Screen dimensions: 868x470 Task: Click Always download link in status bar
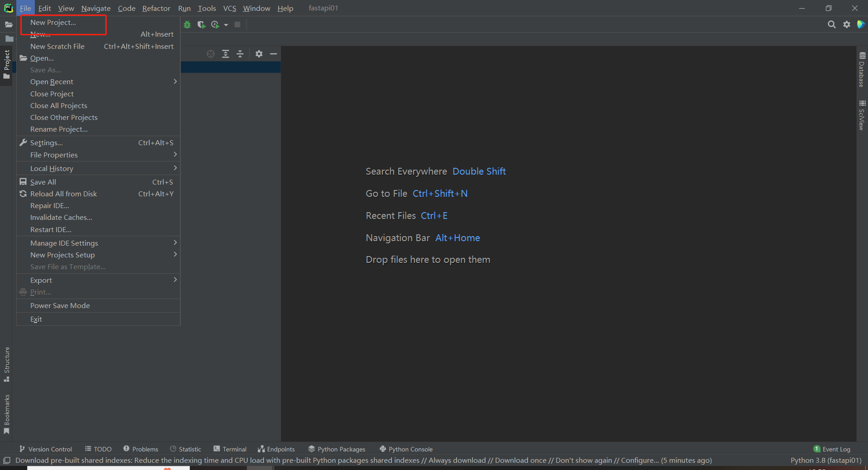(x=457, y=461)
